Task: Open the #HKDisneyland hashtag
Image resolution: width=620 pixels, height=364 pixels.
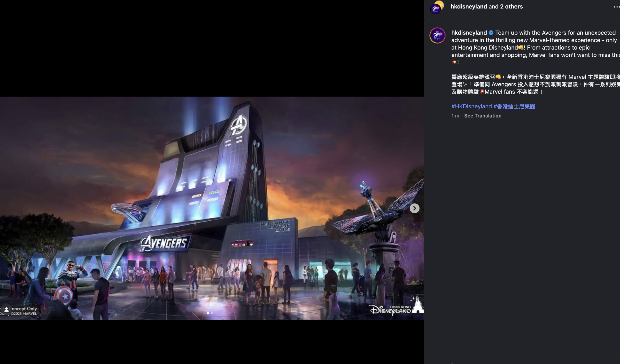Action: point(471,106)
